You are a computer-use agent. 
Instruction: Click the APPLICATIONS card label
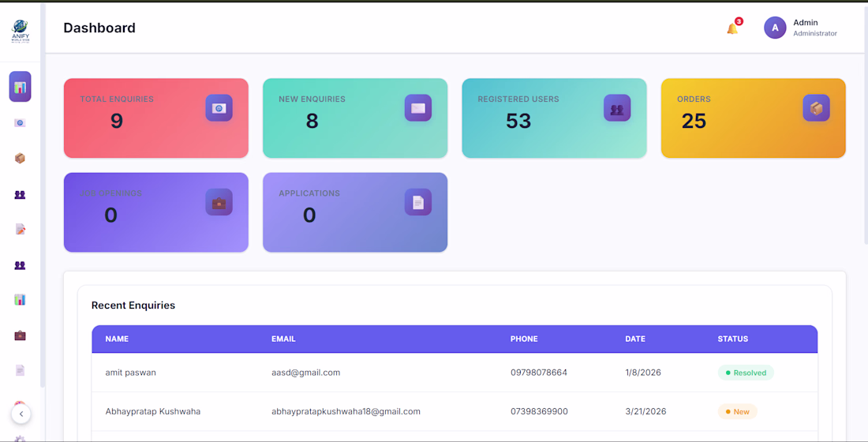309,193
